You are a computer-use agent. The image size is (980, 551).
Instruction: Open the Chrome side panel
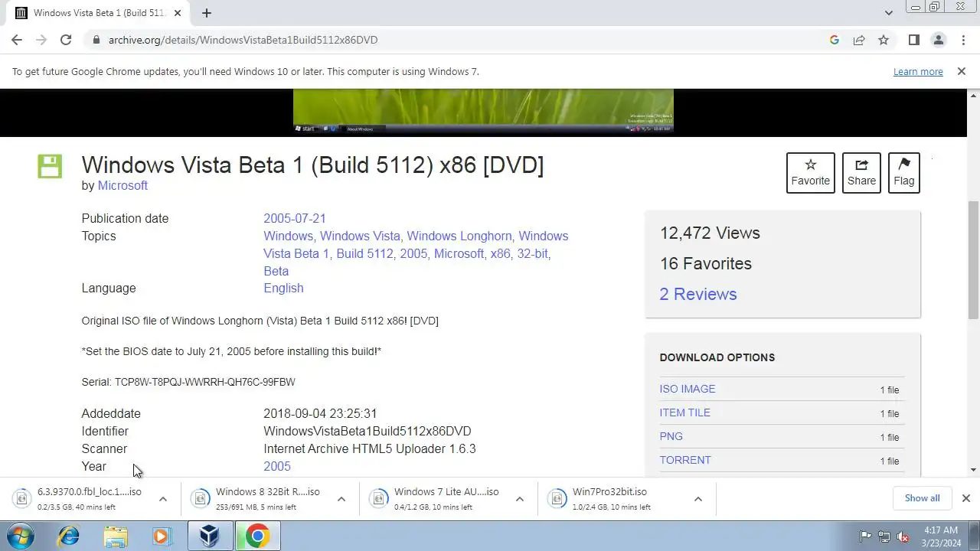913,40
